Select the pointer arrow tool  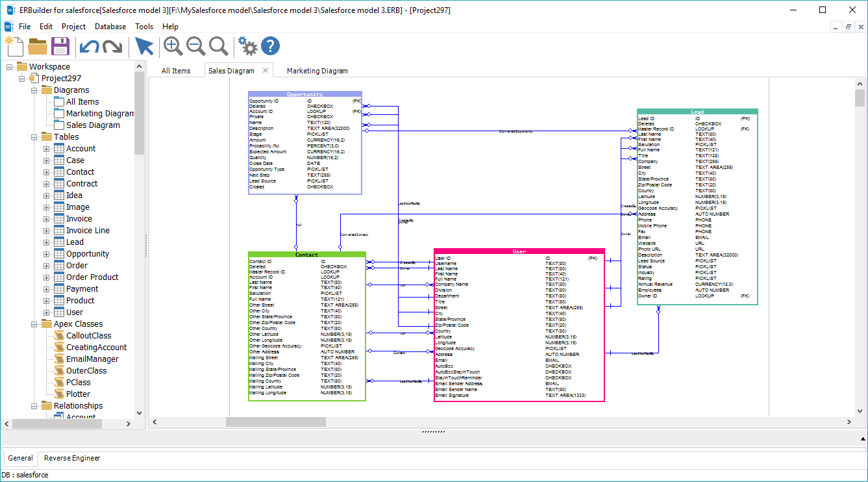coord(144,46)
